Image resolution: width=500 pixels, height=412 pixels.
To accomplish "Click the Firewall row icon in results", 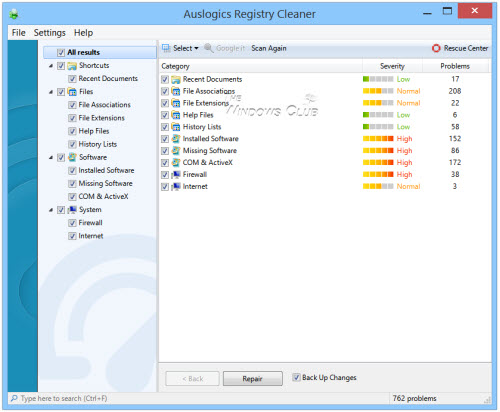I will tap(176, 175).
